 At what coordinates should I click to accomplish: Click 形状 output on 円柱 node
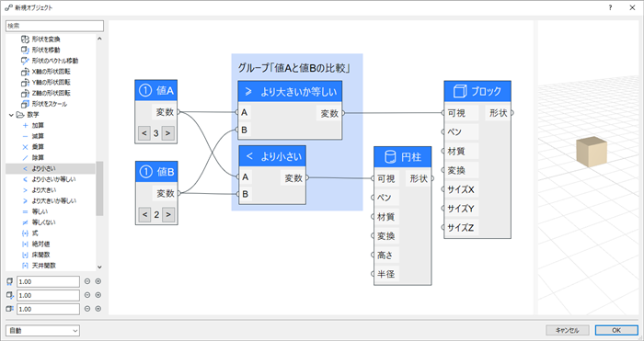pyautogui.click(x=432, y=178)
